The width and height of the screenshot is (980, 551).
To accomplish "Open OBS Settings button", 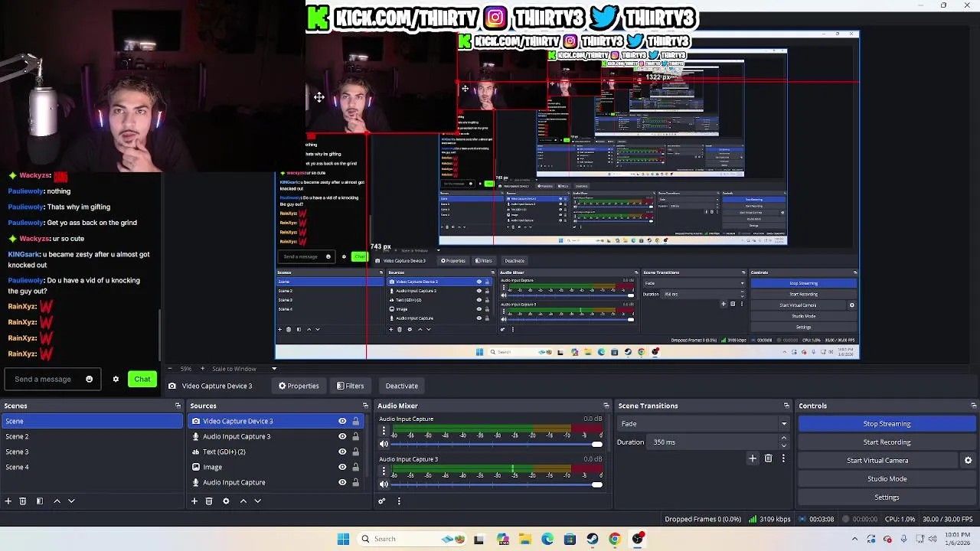I will coord(887,497).
